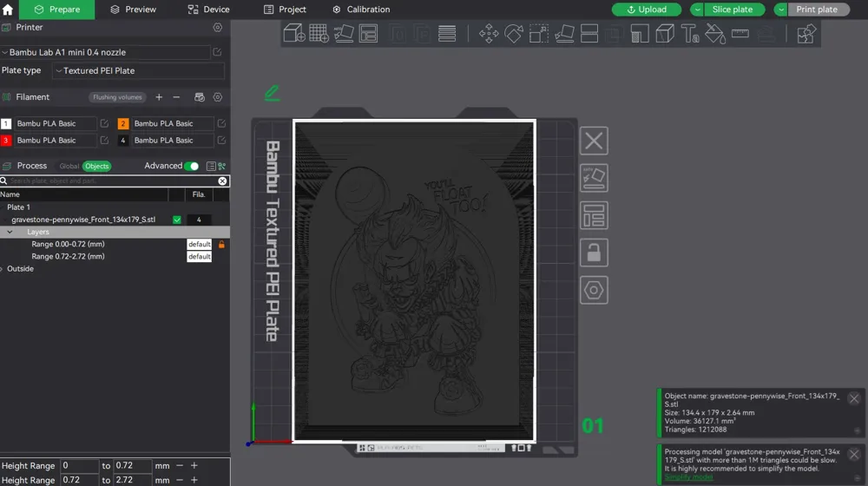
Task: Select the Support painting tool
Action: (x=640, y=33)
